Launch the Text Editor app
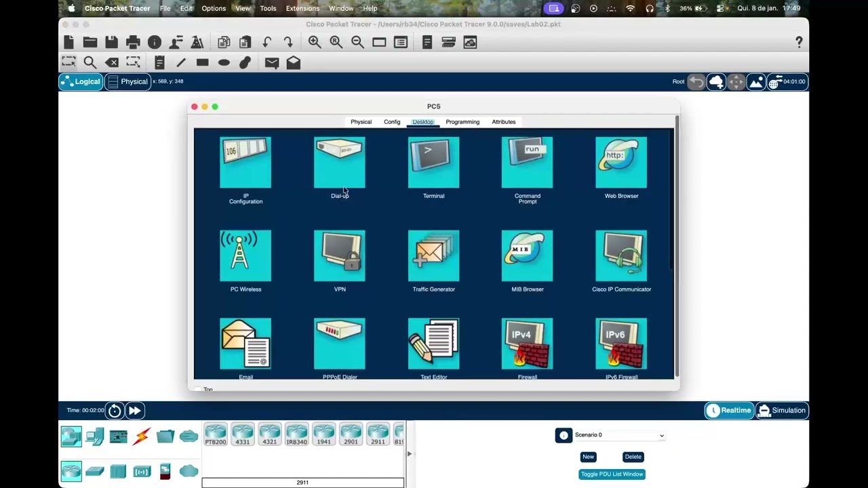The height and width of the screenshot is (488, 868). click(433, 344)
